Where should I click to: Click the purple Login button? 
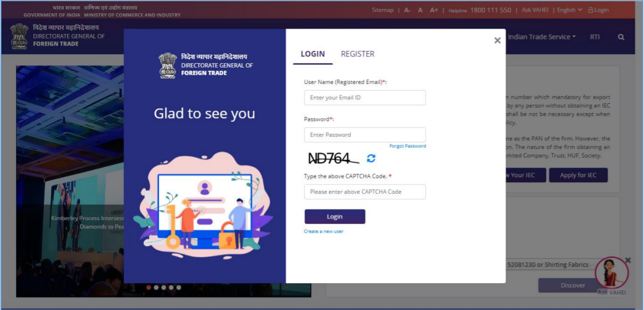pos(335,217)
